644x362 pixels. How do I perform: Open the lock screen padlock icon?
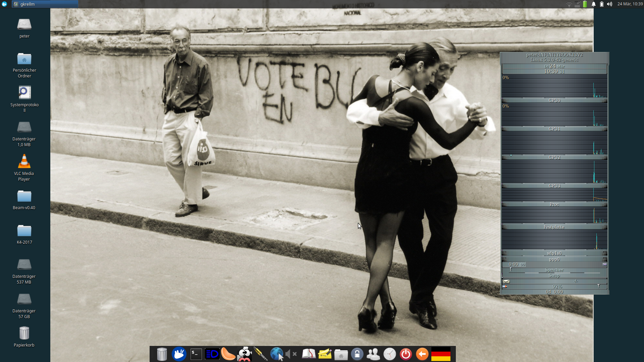(x=357, y=354)
